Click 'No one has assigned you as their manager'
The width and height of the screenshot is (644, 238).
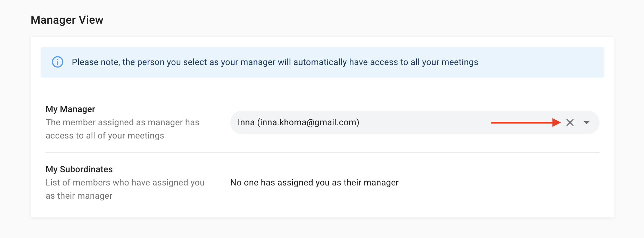(x=314, y=183)
